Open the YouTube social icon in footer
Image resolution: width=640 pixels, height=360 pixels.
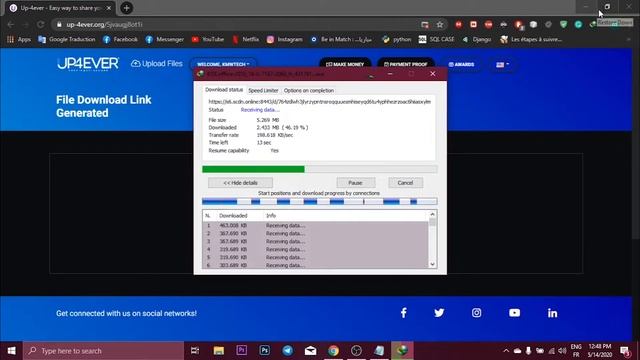[514, 313]
